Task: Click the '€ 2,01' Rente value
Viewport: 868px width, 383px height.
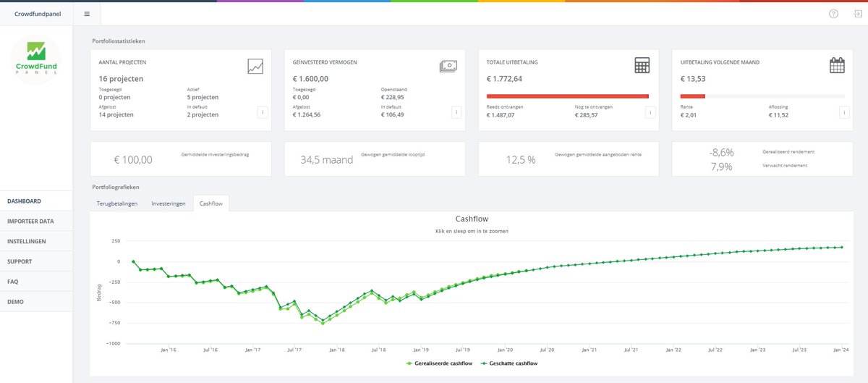Action: tap(690, 114)
